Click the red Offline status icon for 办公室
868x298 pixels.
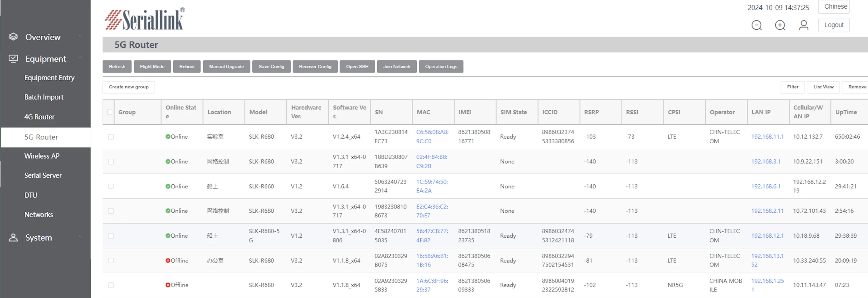coord(168,261)
